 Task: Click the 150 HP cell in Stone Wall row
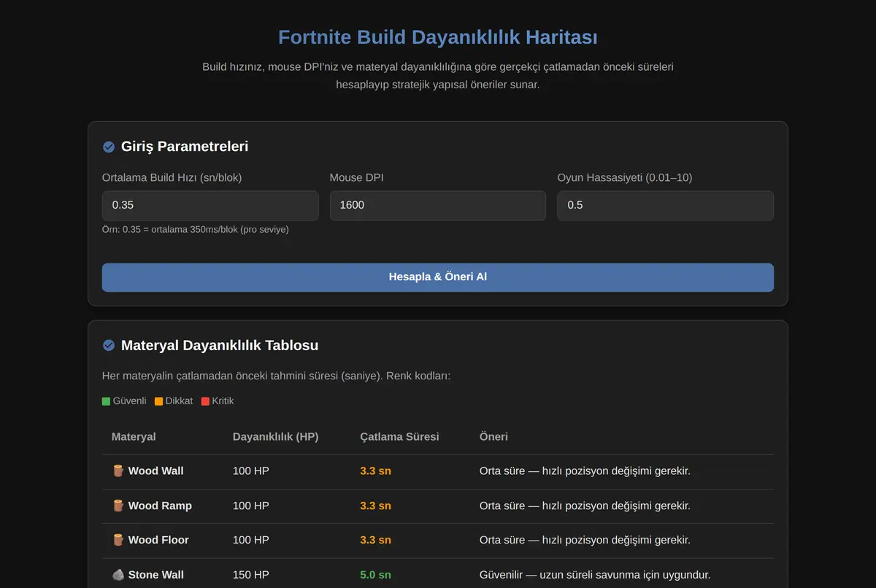[x=251, y=575]
